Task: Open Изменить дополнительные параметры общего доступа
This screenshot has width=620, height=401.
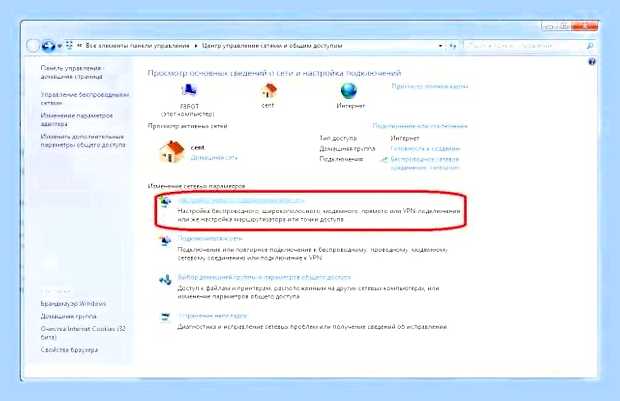Action: point(83,141)
